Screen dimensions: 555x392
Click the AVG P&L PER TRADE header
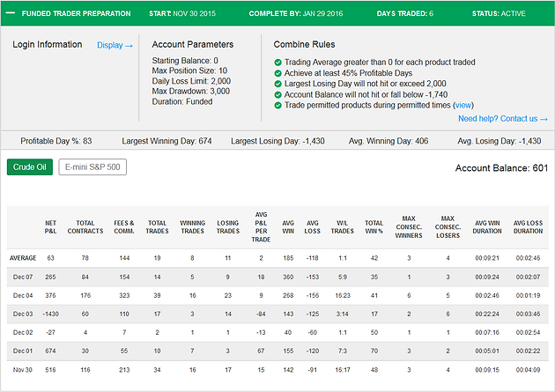tap(262, 227)
